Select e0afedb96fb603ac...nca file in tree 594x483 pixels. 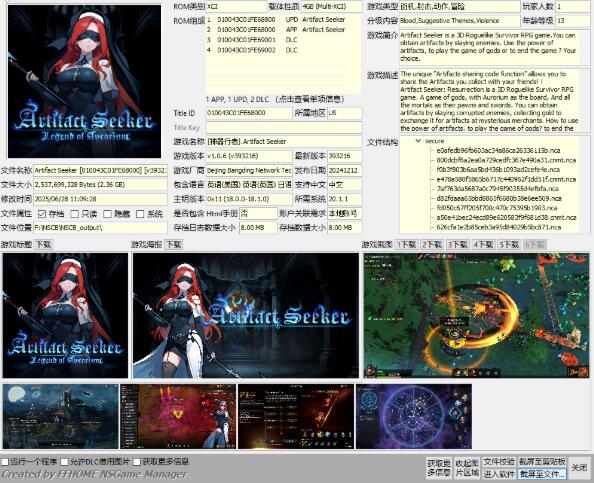[x=498, y=150]
